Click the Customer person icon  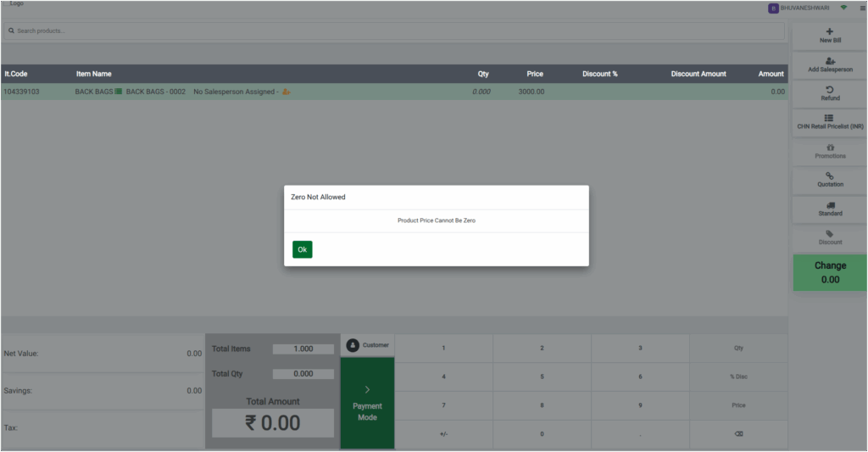(x=353, y=345)
